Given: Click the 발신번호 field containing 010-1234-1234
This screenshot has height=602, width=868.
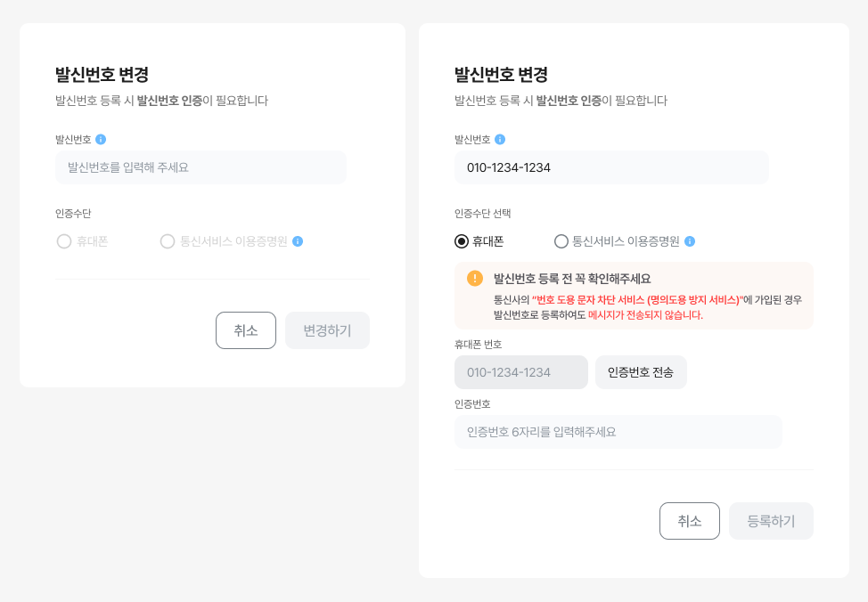Looking at the screenshot, I should pyautogui.click(x=611, y=167).
